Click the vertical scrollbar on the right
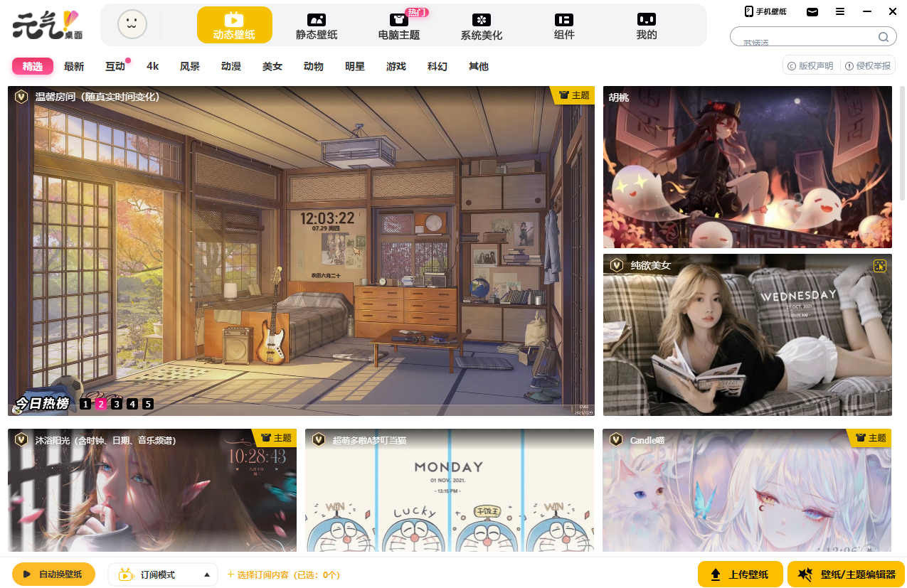 coord(902,142)
